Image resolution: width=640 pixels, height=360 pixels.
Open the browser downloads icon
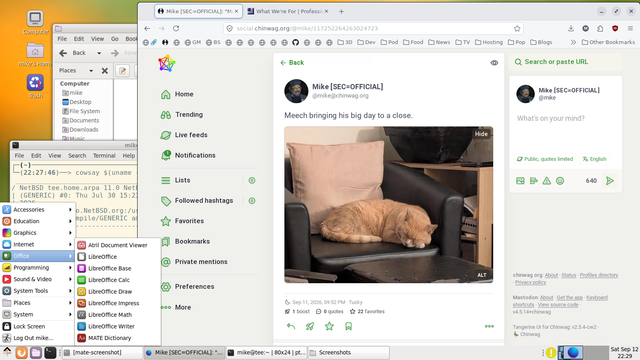[x=571, y=28]
